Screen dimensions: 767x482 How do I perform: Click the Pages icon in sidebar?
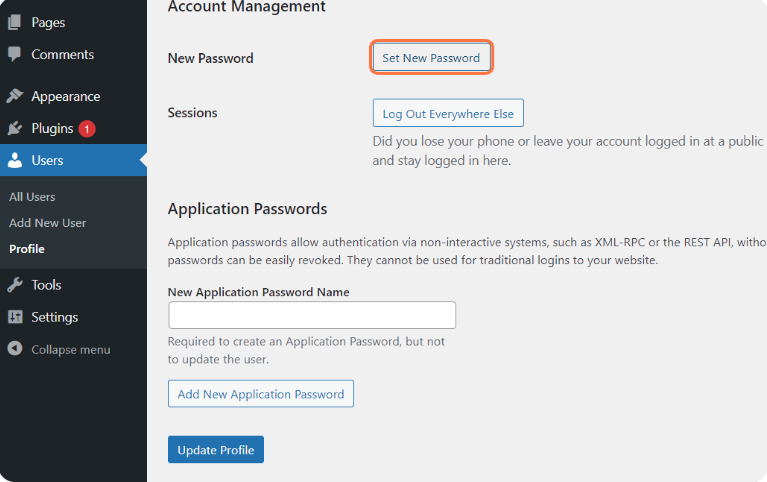coord(14,22)
